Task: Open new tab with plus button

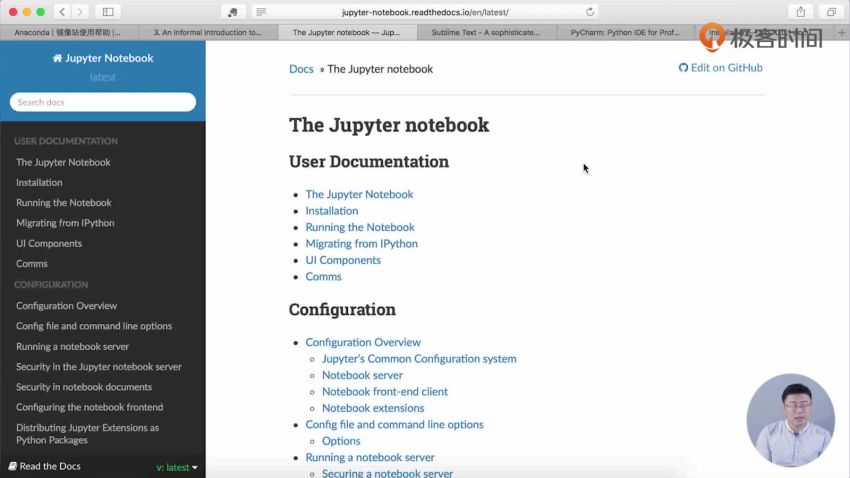Action: click(x=841, y=32)
